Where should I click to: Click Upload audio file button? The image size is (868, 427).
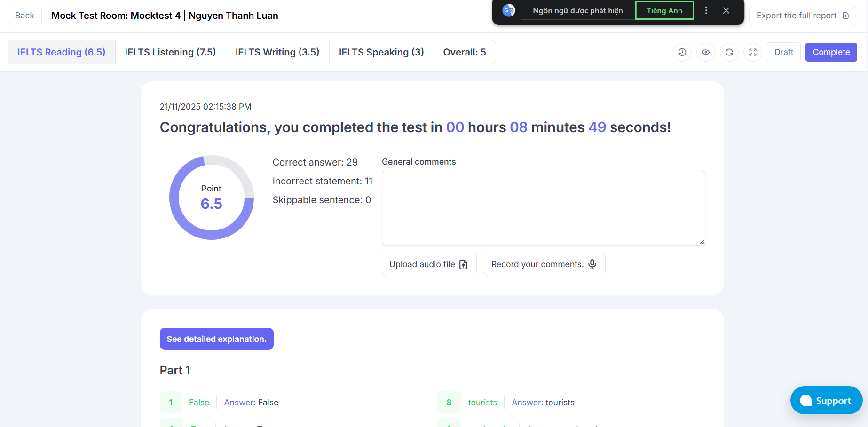pyautogui.click(x=429, y=264)
